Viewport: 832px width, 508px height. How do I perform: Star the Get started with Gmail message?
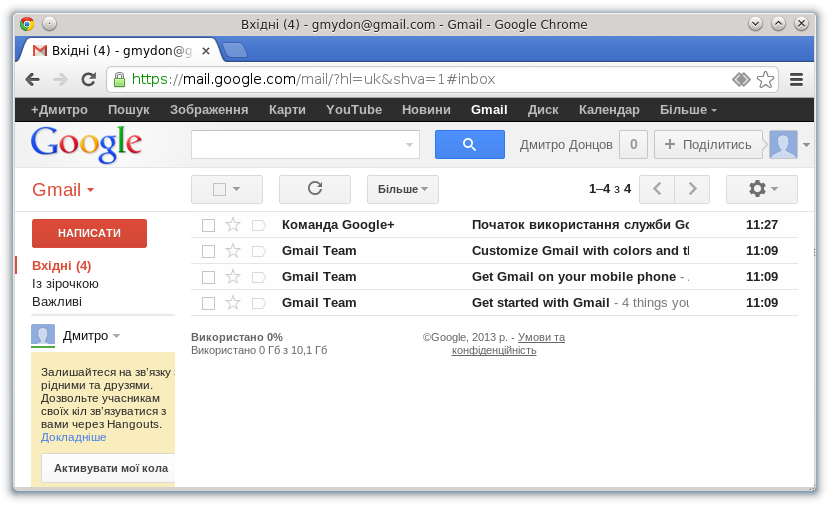pyautogui.click(x=233, y=303)
